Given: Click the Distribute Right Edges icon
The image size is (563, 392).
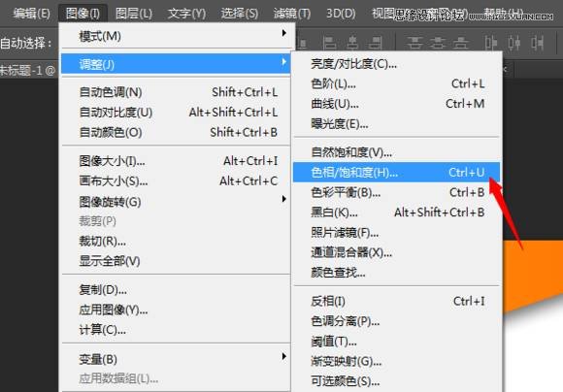Looking at the screenshot, I should tap(537, 43).
